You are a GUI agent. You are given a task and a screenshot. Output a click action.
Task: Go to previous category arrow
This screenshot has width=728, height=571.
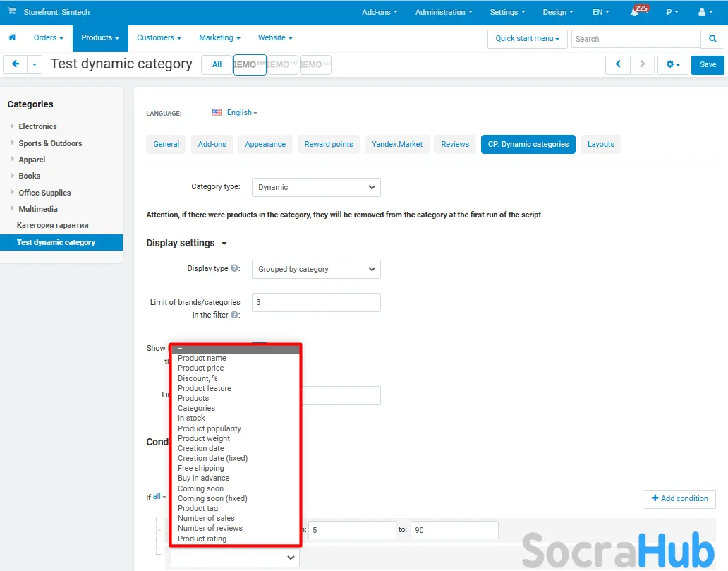(618, 64)
